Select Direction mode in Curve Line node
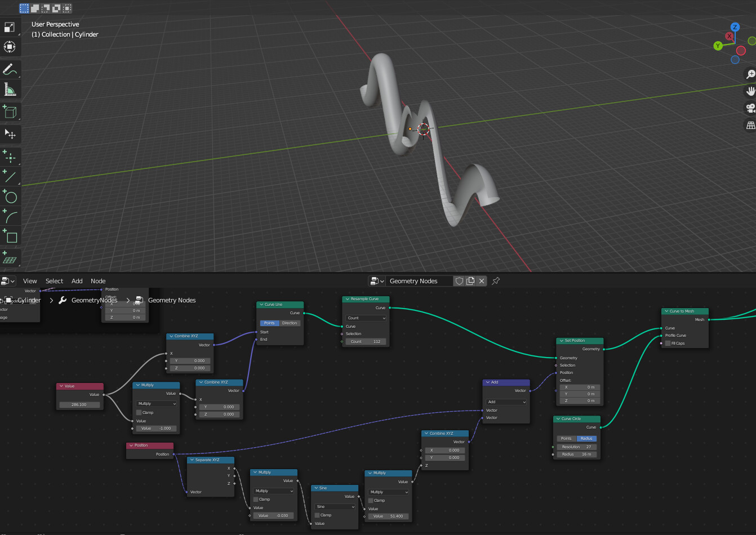Image resolution: width=756 pixels, height=535 pixels. (290, 323)
